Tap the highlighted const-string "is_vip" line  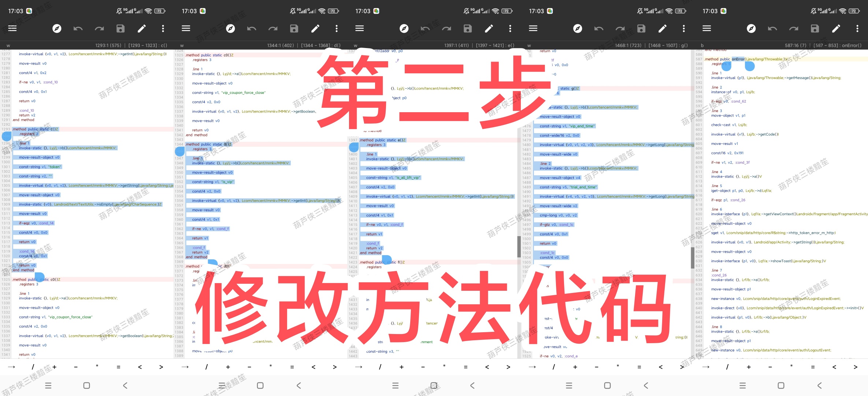point(213,182)
